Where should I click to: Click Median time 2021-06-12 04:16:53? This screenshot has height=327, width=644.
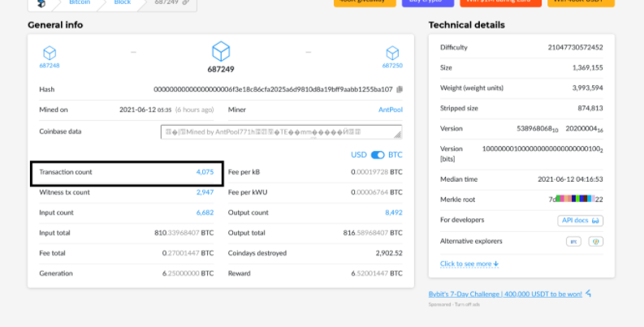(x=570, y=179)
